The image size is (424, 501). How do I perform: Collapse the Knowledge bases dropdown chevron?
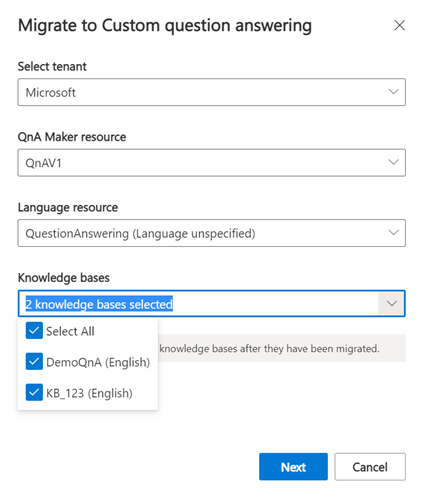391,304
